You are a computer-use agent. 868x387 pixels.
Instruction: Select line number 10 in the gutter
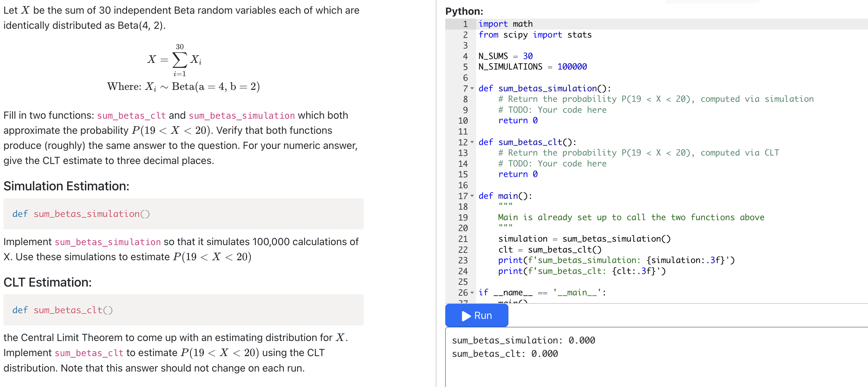463,121
